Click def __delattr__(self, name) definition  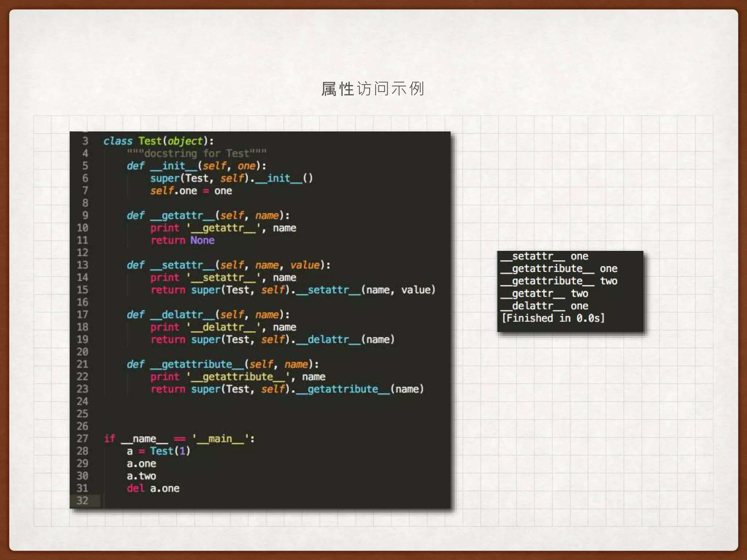pyautogui.click(x=208, y=315)
